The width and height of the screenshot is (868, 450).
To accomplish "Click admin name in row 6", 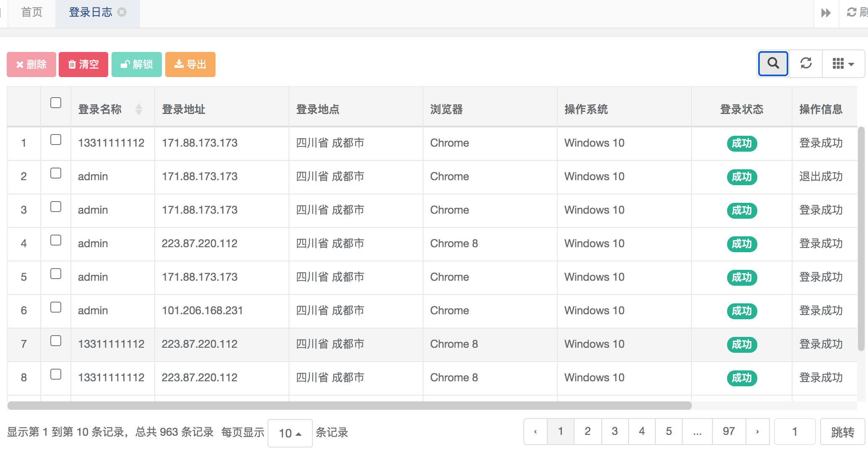I will pos(93,310).
